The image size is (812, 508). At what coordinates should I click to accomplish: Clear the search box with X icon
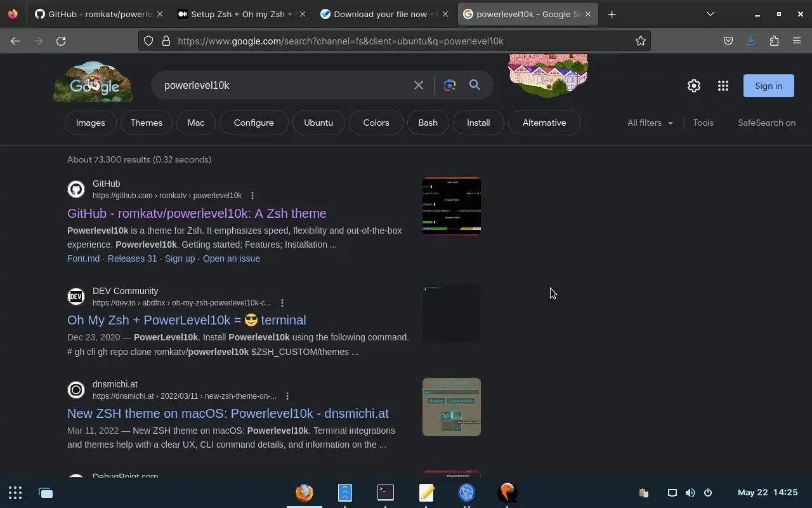419,85
